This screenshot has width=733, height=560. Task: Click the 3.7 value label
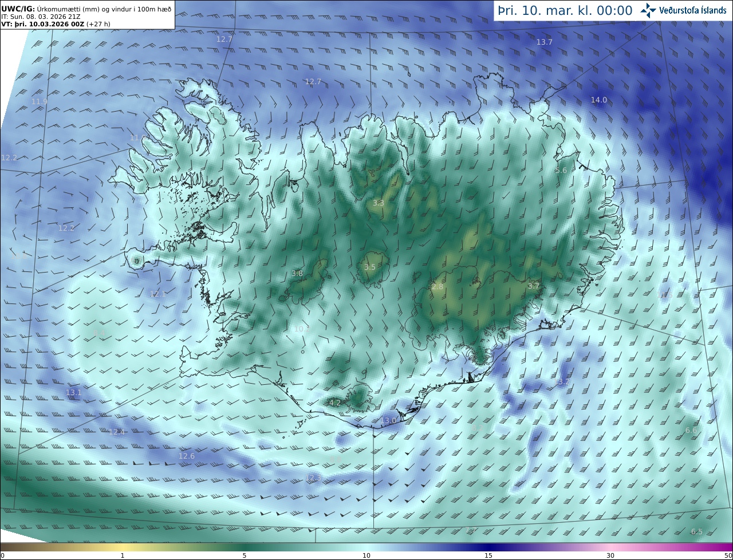point(533,286)
